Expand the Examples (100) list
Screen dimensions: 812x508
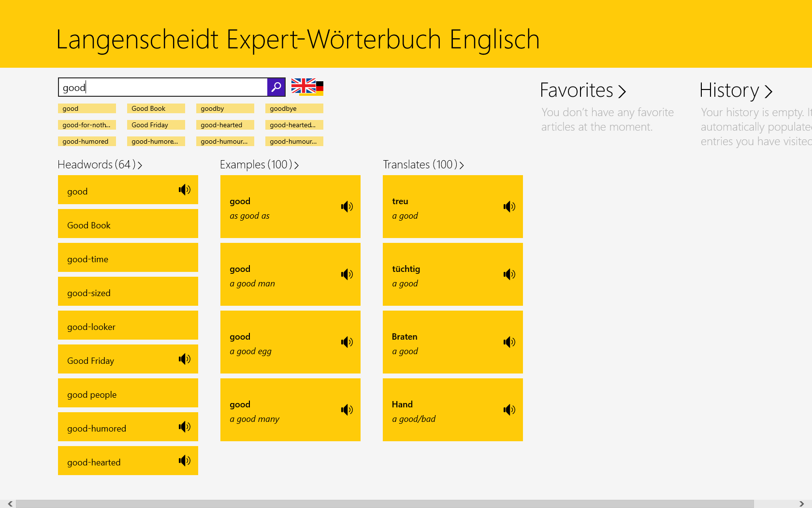(x=259, y=165)
